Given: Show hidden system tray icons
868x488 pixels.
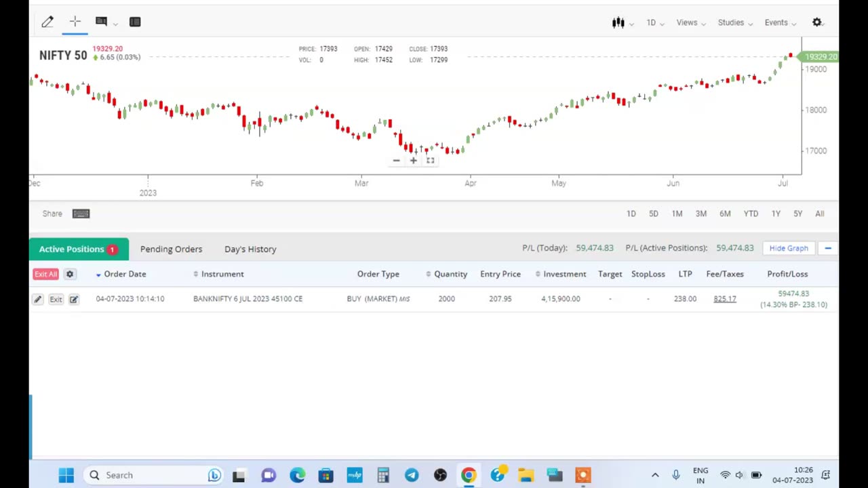Looking at the screenshot, I should [x=655, y=475].
